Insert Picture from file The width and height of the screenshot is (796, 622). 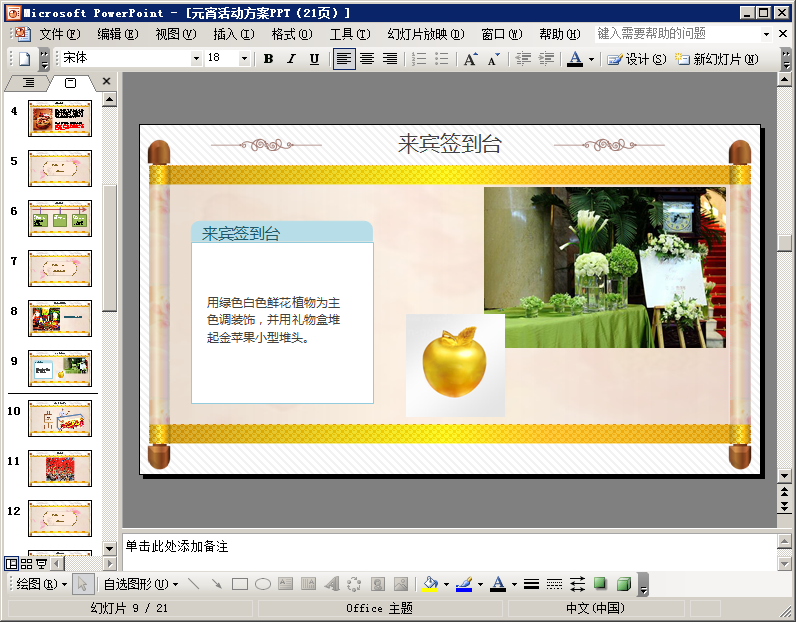click(x=401, y=584)
